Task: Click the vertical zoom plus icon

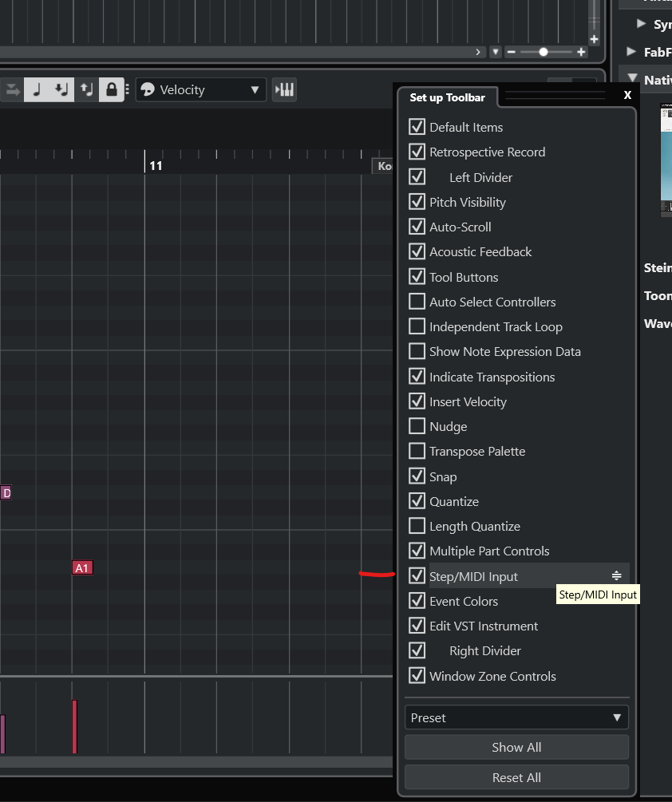Action: click(x=594, y=39)
